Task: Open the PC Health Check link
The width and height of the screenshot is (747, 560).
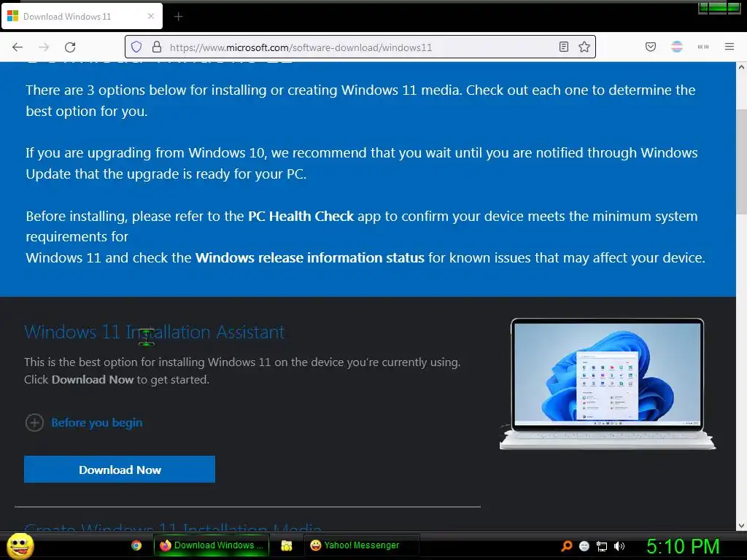Action: coord(301,216)
